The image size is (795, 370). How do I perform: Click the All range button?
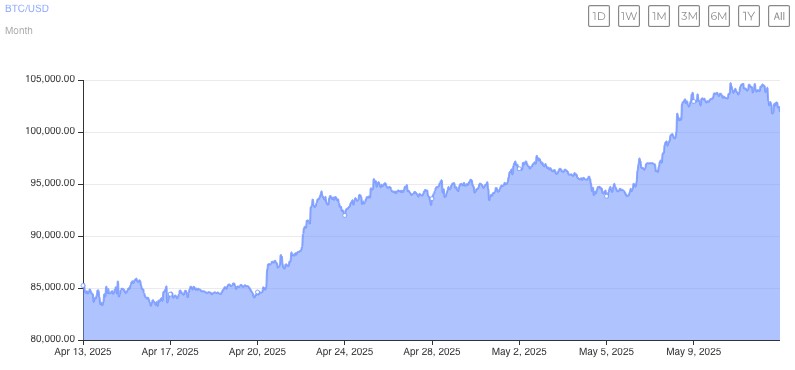[x=779, y=16]
